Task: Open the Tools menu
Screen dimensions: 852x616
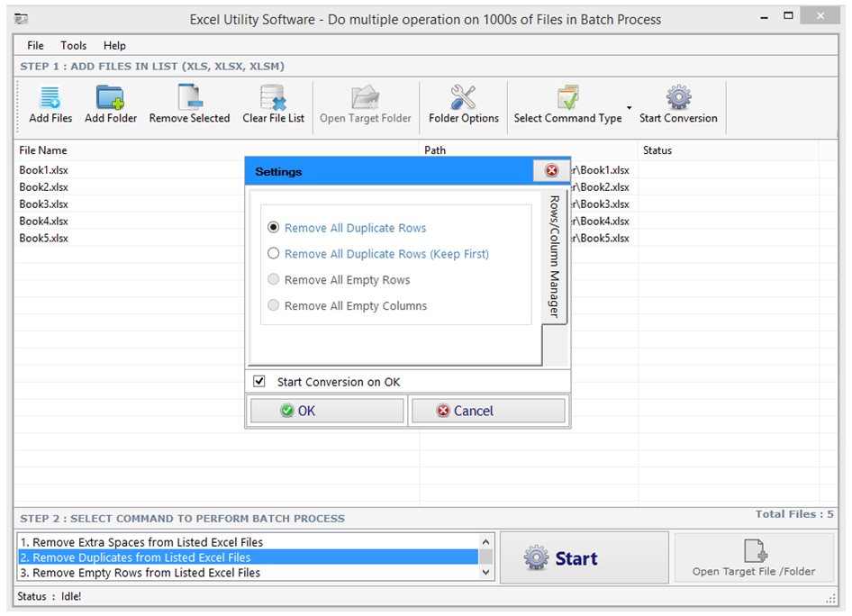Action: coord(73,46)
